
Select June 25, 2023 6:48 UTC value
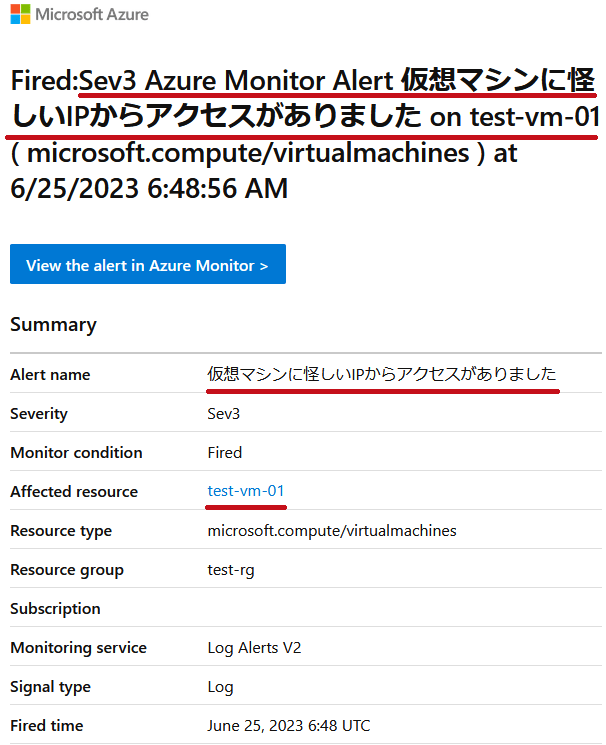tap(289, 726)
